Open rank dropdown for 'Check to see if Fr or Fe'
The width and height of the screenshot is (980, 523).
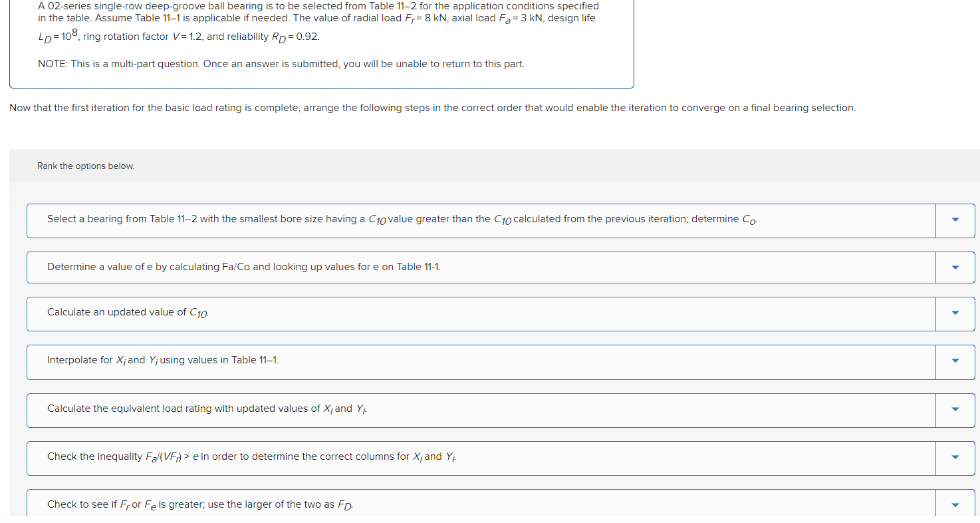click(x=955, y=505)
